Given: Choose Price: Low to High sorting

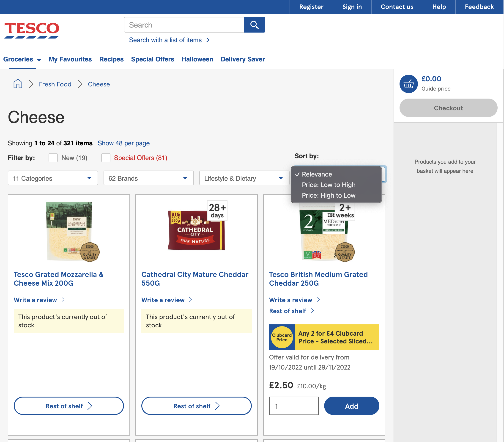Looking at the screenshot, I should pyautogui.click(x=329, y=185).
